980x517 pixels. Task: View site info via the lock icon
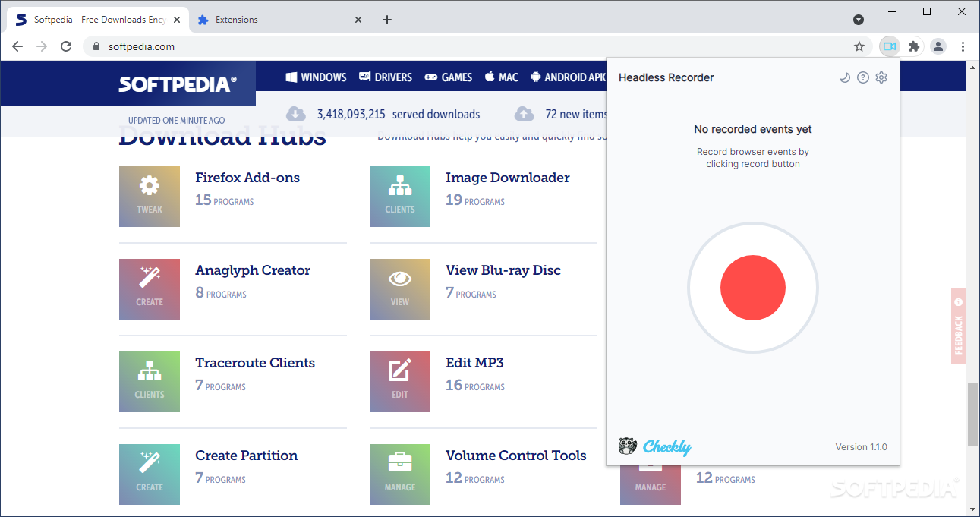(x=96, y=46)
